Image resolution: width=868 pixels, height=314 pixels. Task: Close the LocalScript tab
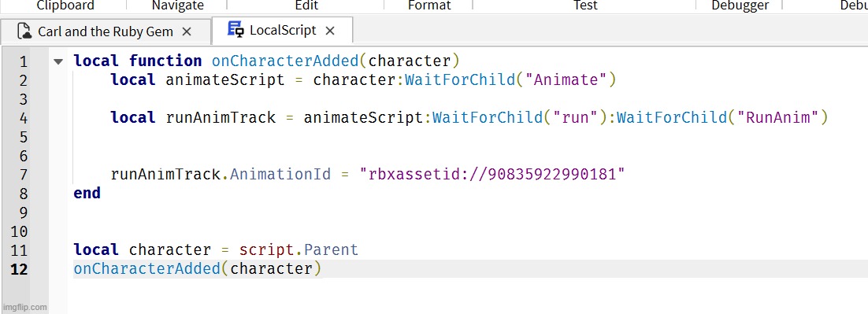(330, 31)
